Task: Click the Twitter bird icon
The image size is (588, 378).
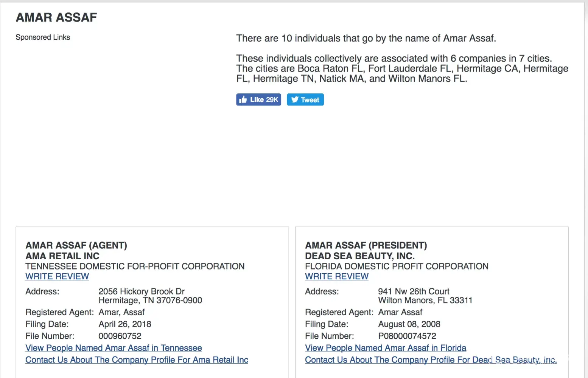Action: [x=295, y=100]
